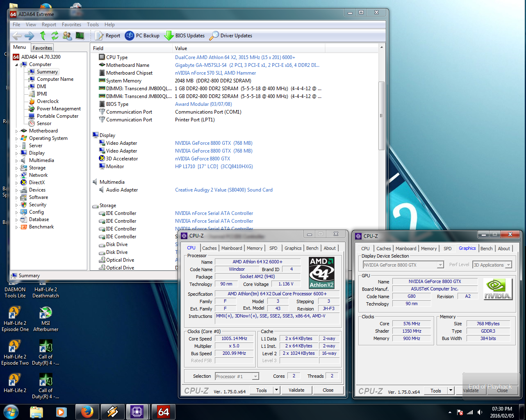Open MSI Afterburner desktop shortcut
526x420 pixels.
(46, 319)
